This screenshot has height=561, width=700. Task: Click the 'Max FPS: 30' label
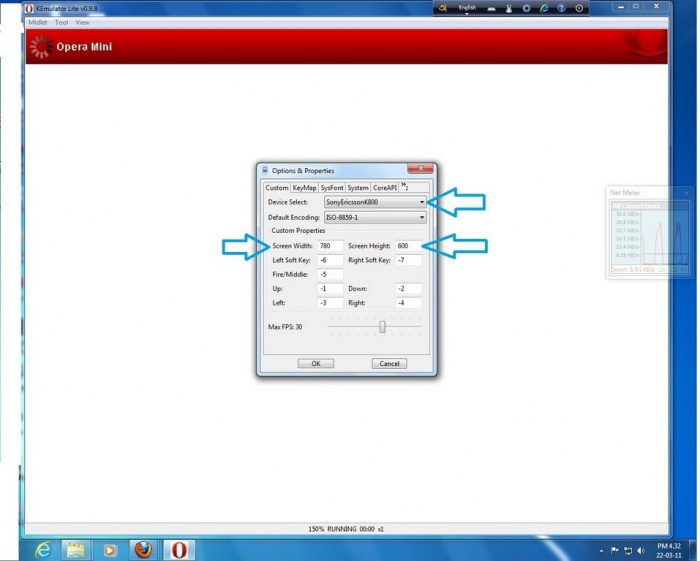285,327
